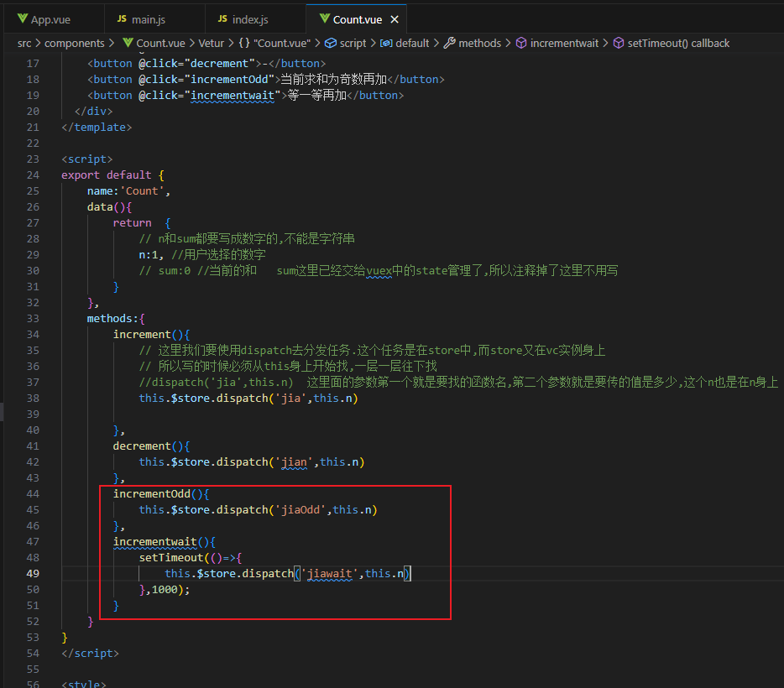Viewport: 784px width, 688px height.
Task: Click the incrementwait breadcrumb segment
Action: (x=564, y=44)
